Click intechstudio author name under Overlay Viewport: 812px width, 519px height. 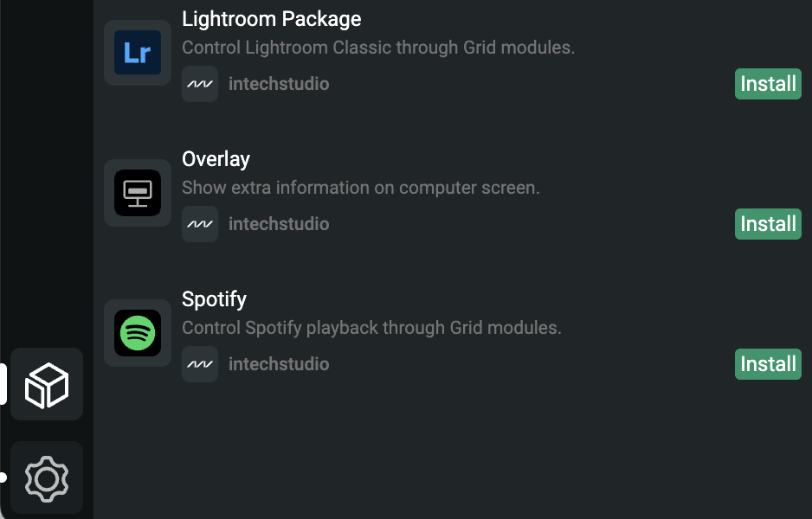pos(279,224)
